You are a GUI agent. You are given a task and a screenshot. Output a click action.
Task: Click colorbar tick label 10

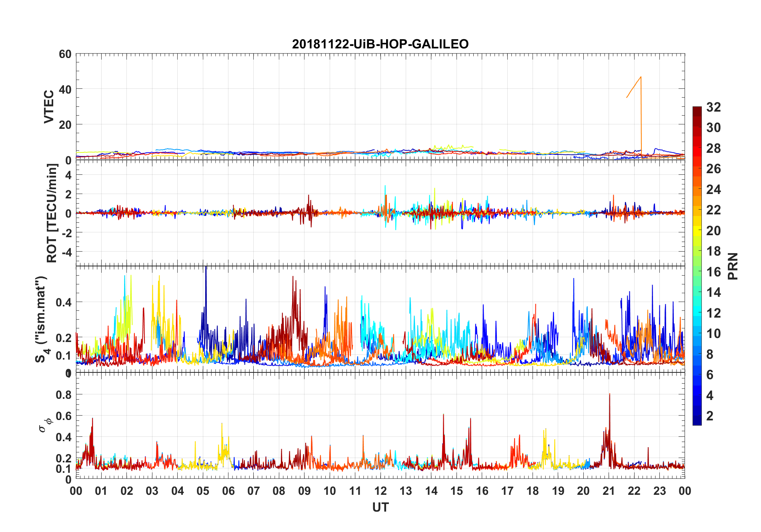point(714,334)
